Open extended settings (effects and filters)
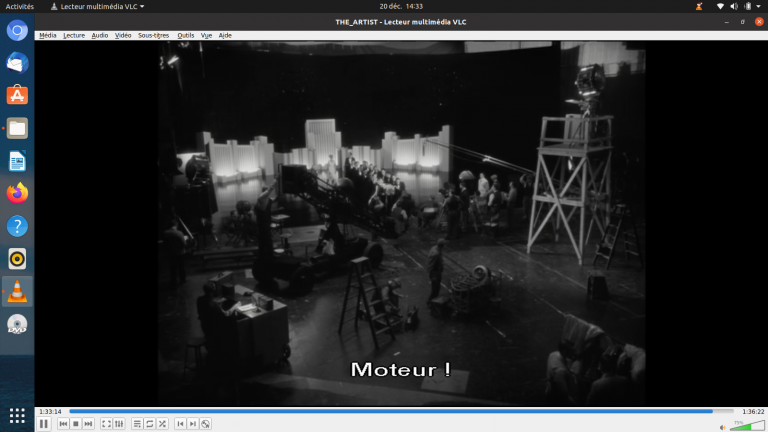The width and height of the screenshot is (768, 432). click(x=120, y=424)
